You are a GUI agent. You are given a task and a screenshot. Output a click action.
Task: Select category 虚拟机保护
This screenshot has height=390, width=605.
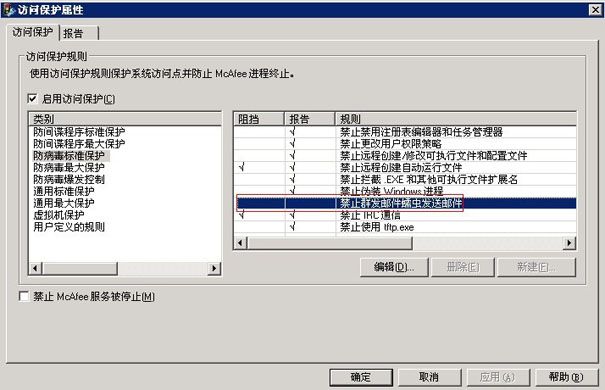(59, 215)
